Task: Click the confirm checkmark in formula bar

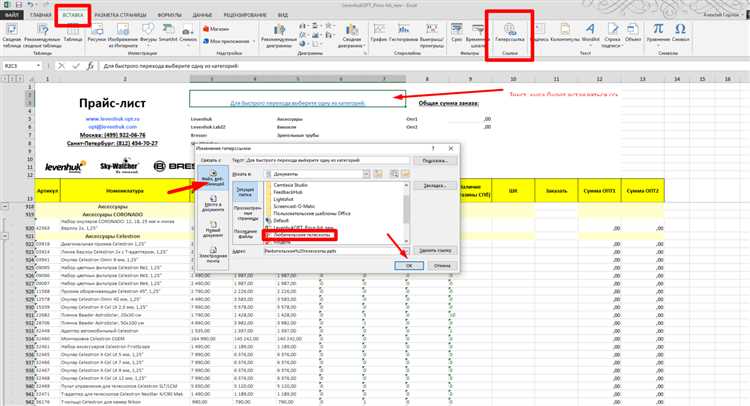Action: 76,66
